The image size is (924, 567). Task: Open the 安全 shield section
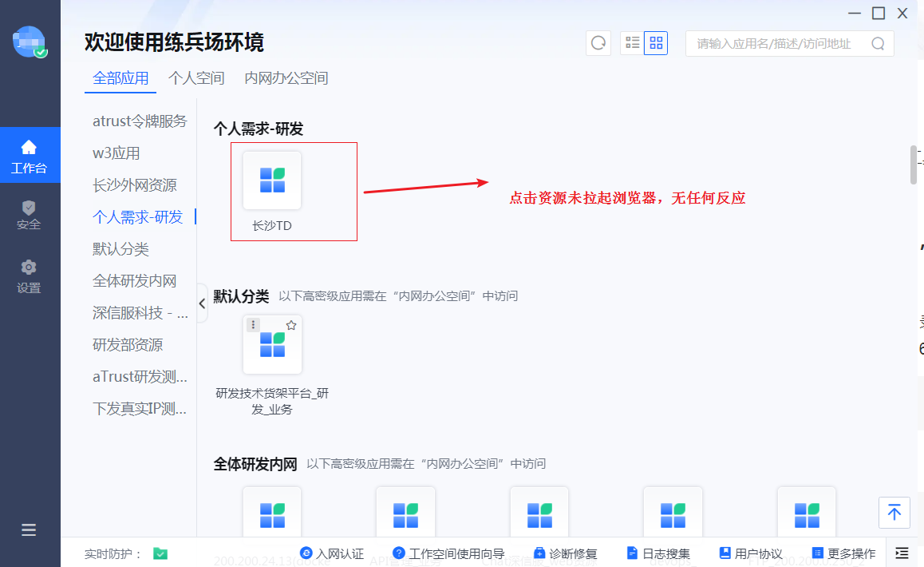29,215
